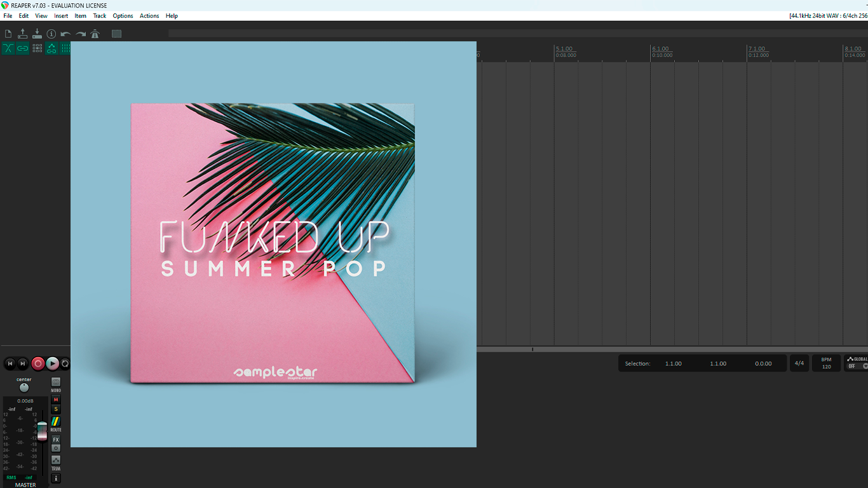The width and height of the screenshot is (868, 488).
Task: Open the Edit menu
Action: pyautogui.click(x=24, y=16)
